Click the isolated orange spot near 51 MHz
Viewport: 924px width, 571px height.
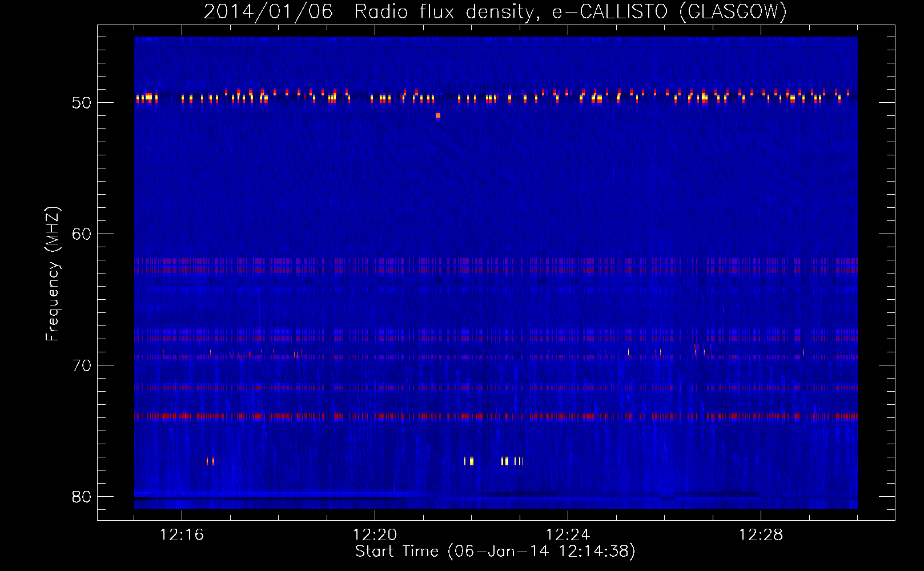point(438,115)
